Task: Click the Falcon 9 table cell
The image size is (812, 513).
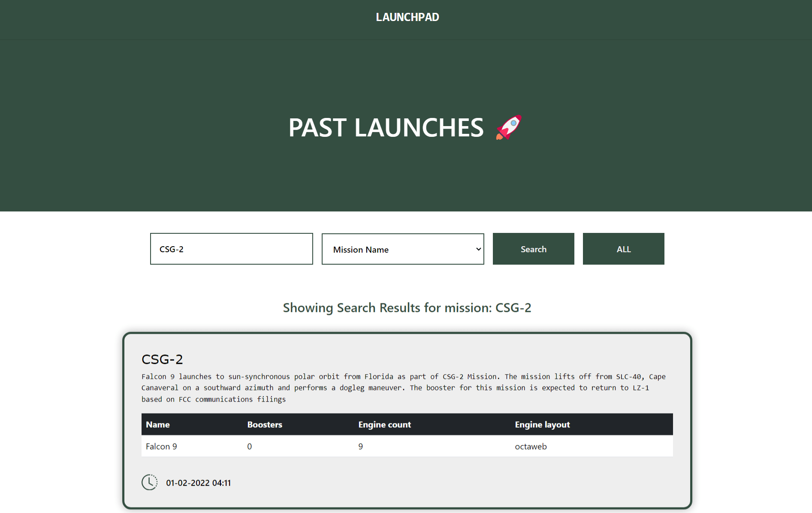Action: (x=161, y=446)
